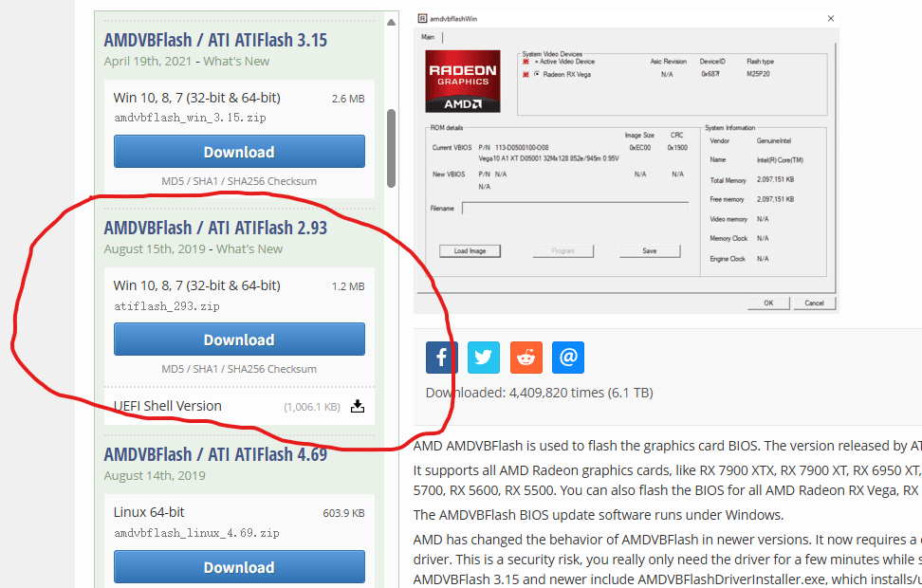Click the up arrow of the download list scrollbar
922x588 pixels.
click(391, 23)
